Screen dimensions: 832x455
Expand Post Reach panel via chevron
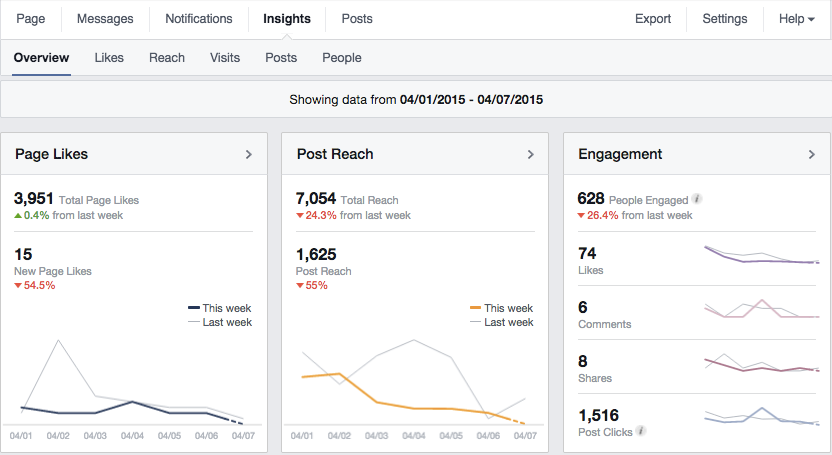[531, 154]
